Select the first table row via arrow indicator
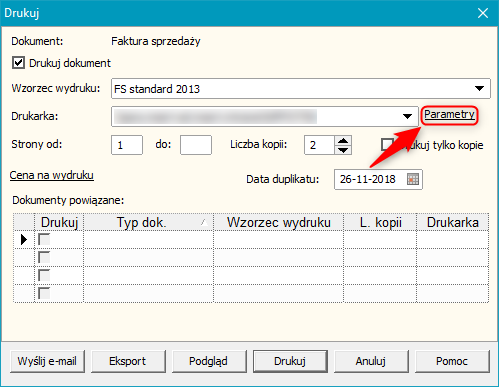This screenshot has height=387, width=499. tap(24, 239)
